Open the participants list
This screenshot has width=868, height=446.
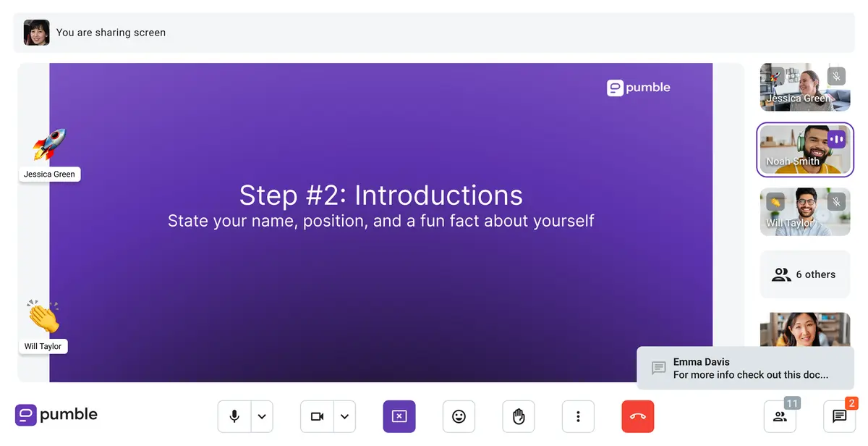[780, 416]
